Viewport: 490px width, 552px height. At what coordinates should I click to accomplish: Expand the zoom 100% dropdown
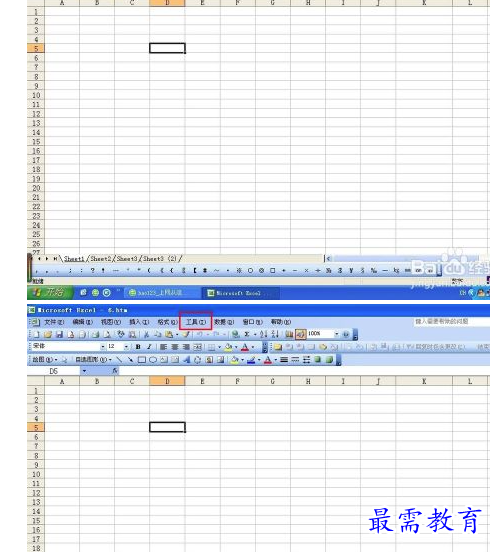[x=337, y=334]
